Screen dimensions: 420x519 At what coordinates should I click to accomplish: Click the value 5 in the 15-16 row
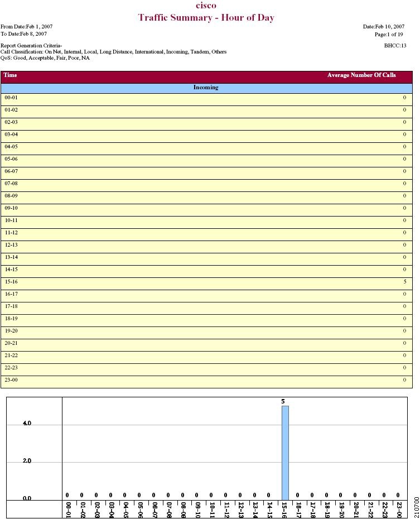tap(404, 282)
